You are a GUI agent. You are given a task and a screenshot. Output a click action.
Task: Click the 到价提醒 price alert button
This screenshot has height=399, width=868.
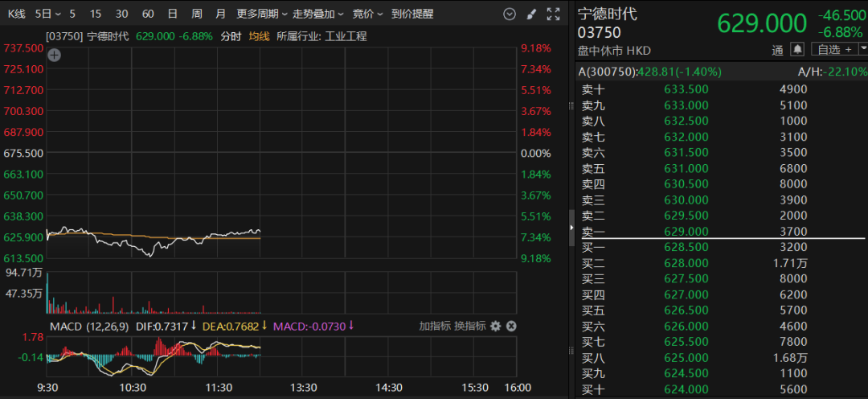[411, 14]
